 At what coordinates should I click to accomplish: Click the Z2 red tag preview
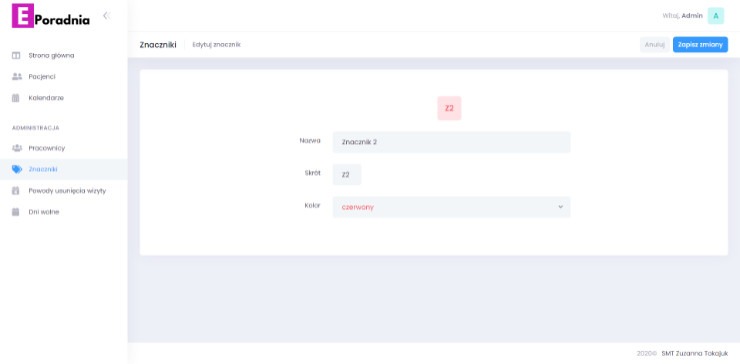tap(449, 108)
